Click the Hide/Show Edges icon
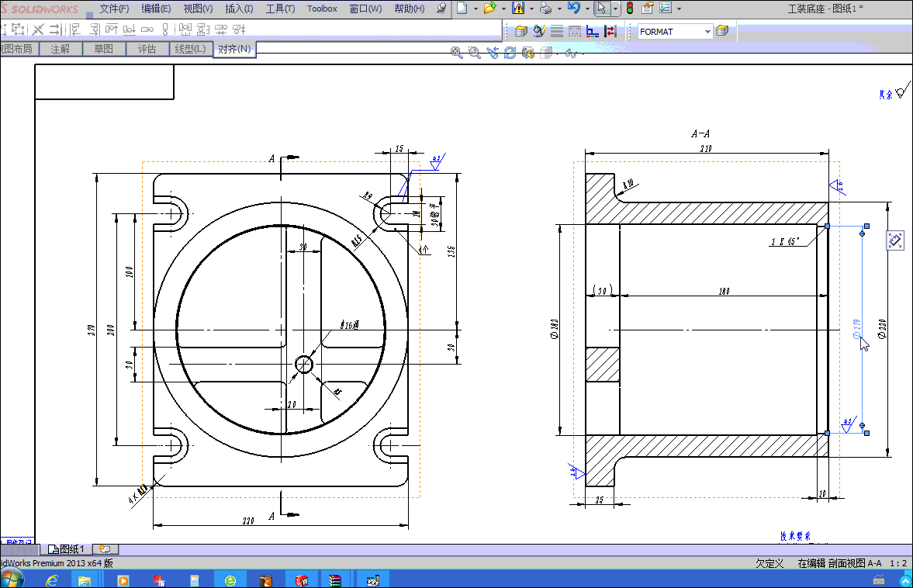 point(610,31)
